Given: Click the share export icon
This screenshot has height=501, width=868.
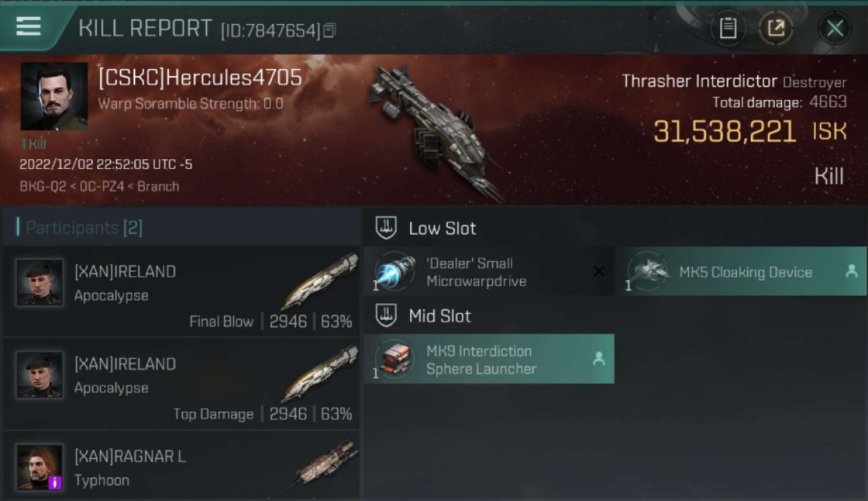Looking at the screenshot, I should (775, 29).
